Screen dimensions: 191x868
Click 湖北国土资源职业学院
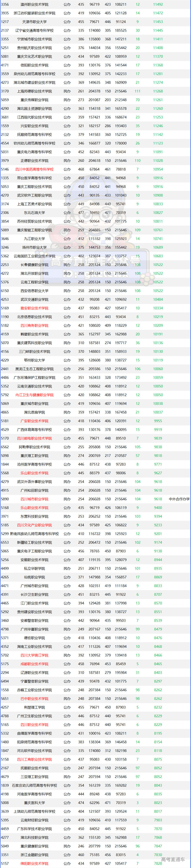coord(34,108)
